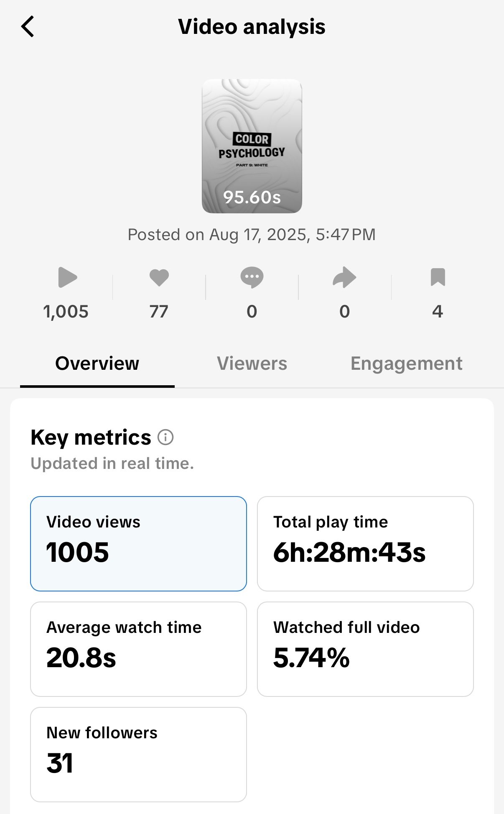Click the bookmark saves icon
This screenshot has width=504, height=814.
438,277
